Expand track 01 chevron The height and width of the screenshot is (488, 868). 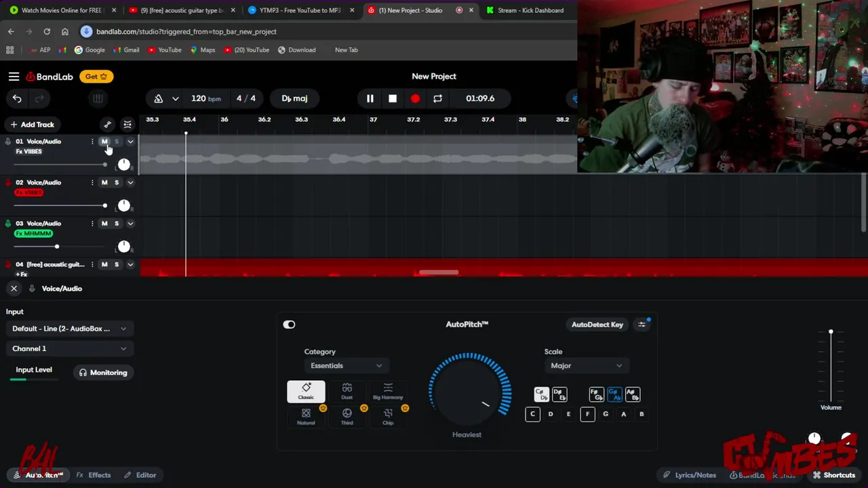pos(130,142)
